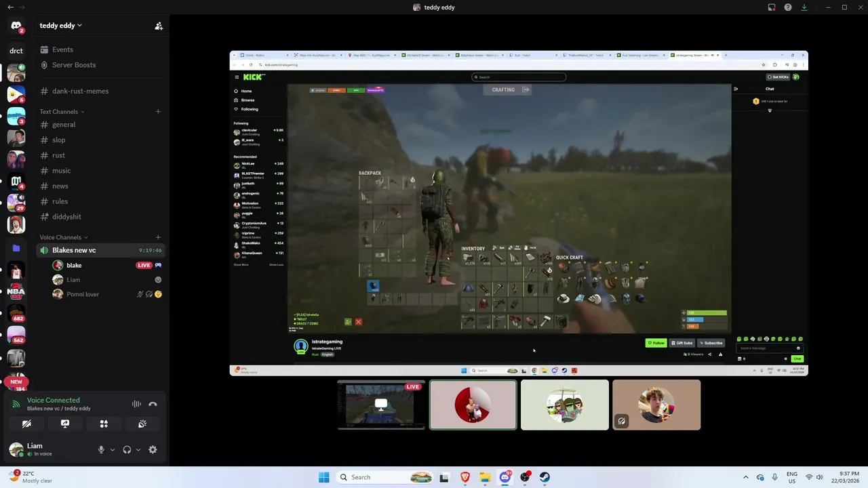Open Brave browser from the taskbar

pos(465,477)
